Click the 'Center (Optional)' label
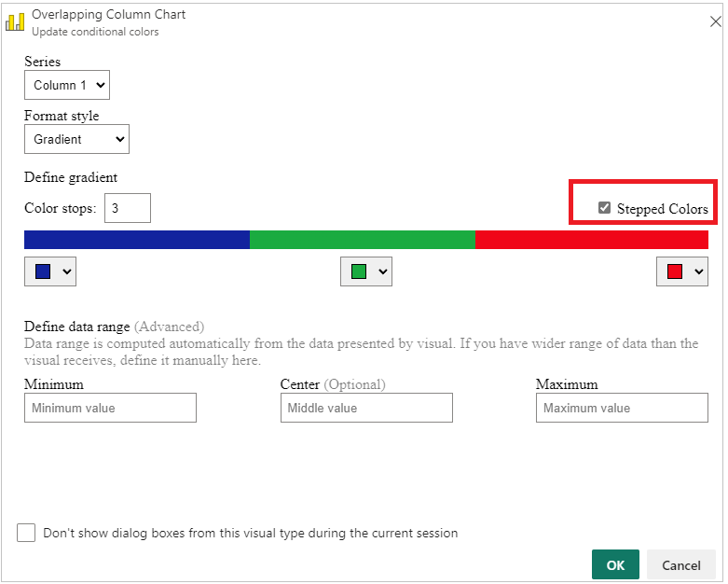Screen dimensions: 728x584 tap(333, 384)
